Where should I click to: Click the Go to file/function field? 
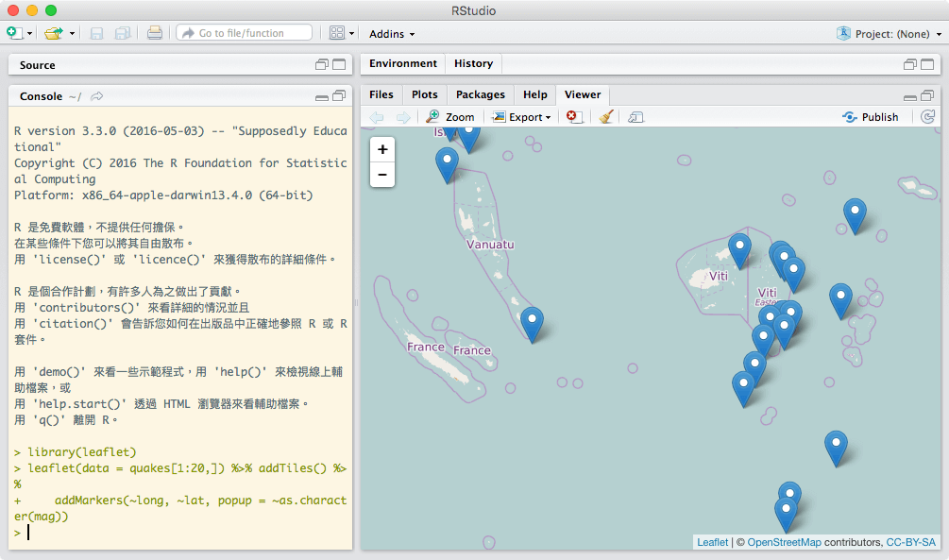(244, 33)
